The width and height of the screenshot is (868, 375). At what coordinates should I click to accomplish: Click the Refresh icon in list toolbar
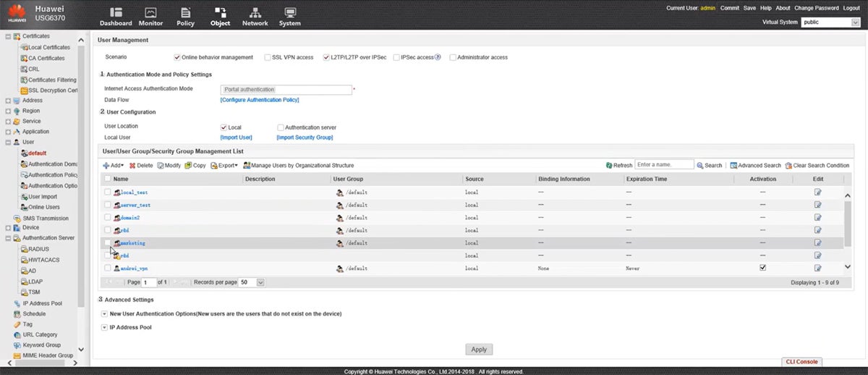pyautogui.click(x=608, y=166)
